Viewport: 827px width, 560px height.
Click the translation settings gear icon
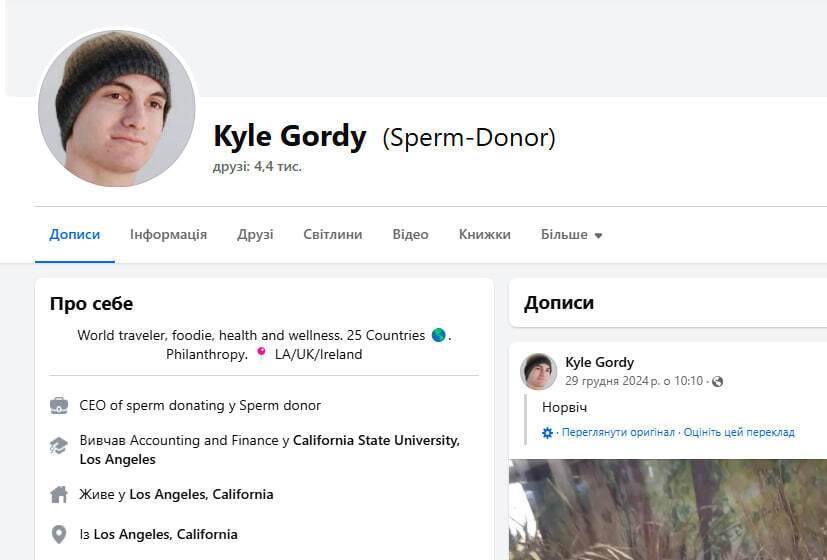click(547, 433)
